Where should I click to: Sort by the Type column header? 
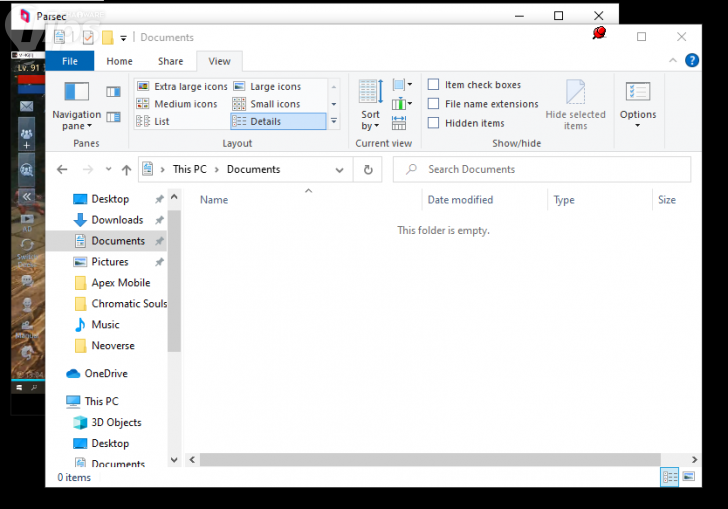(x=564, y=200)
